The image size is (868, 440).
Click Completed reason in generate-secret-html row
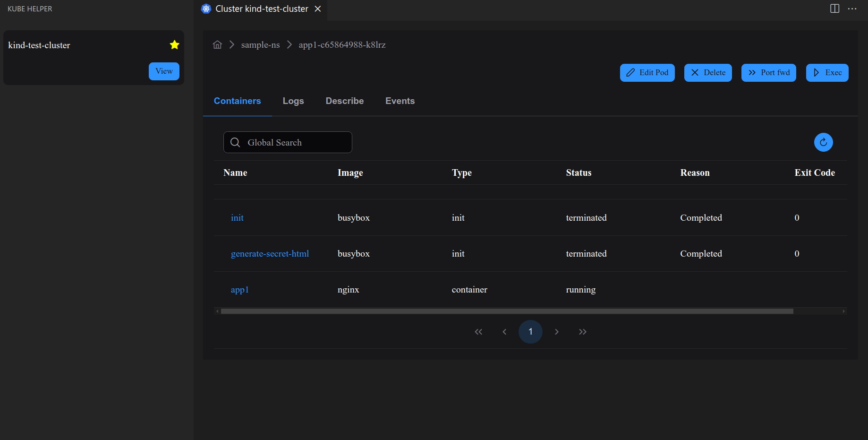click(701, 254)
